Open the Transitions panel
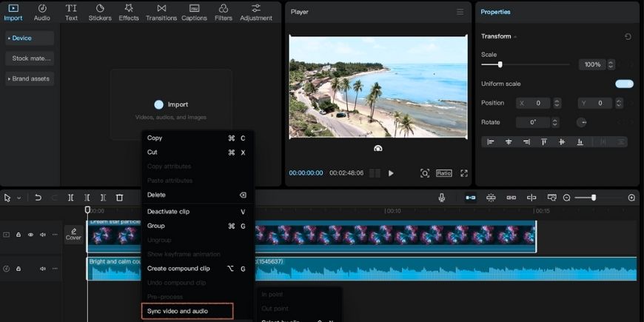 coord(161,13)
